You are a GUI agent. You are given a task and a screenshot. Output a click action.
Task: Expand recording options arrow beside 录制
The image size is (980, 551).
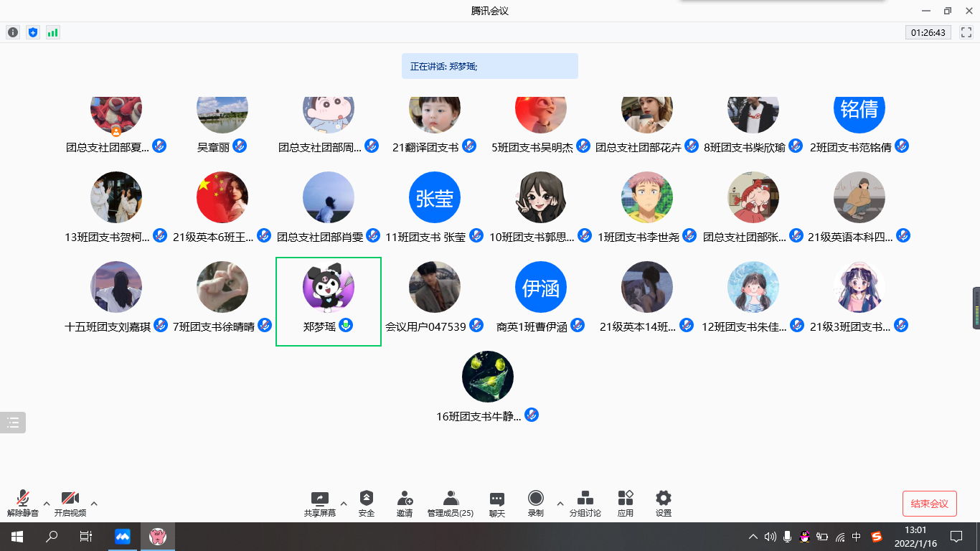click(560, 503)
